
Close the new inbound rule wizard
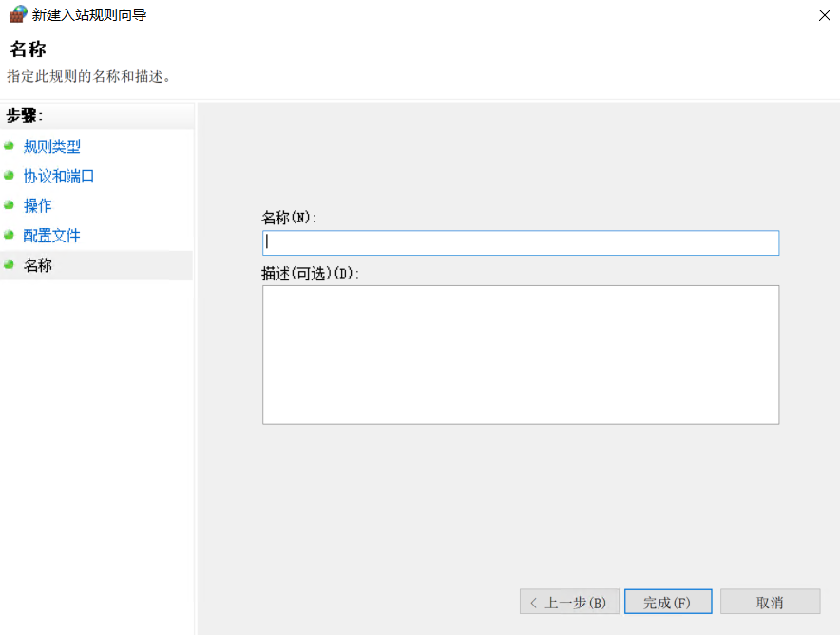point(825,15)
